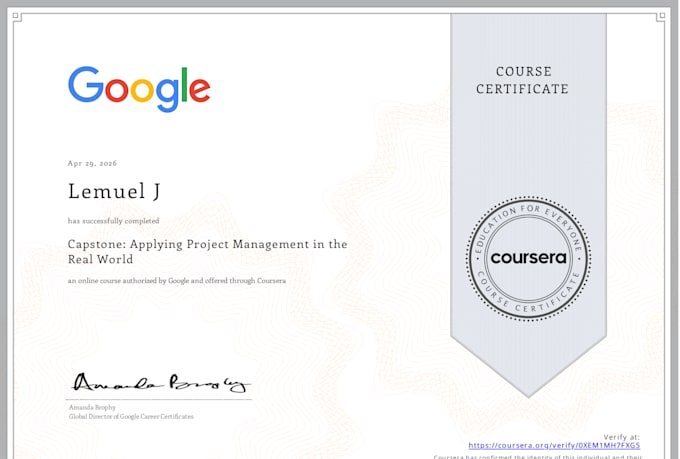Click the "an online course authorized by Google" line

(x=177, y=281)
